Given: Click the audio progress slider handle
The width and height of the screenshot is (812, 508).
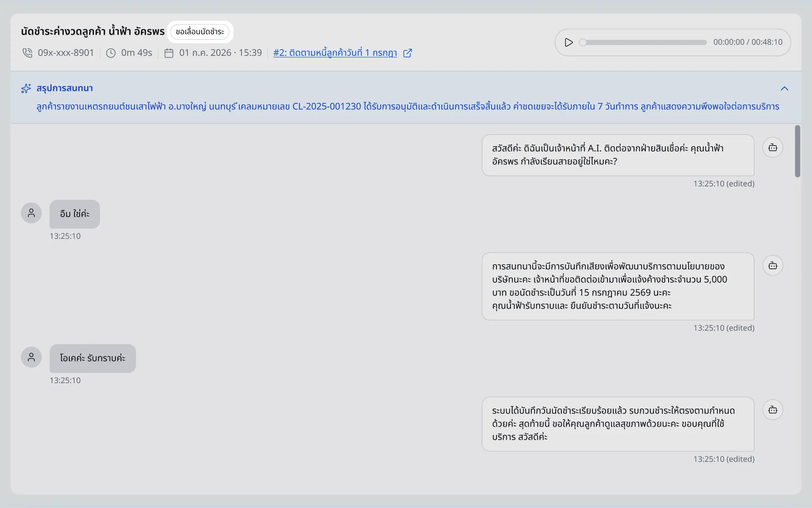Looking at the screenshot, I should (x=583, y=42).
